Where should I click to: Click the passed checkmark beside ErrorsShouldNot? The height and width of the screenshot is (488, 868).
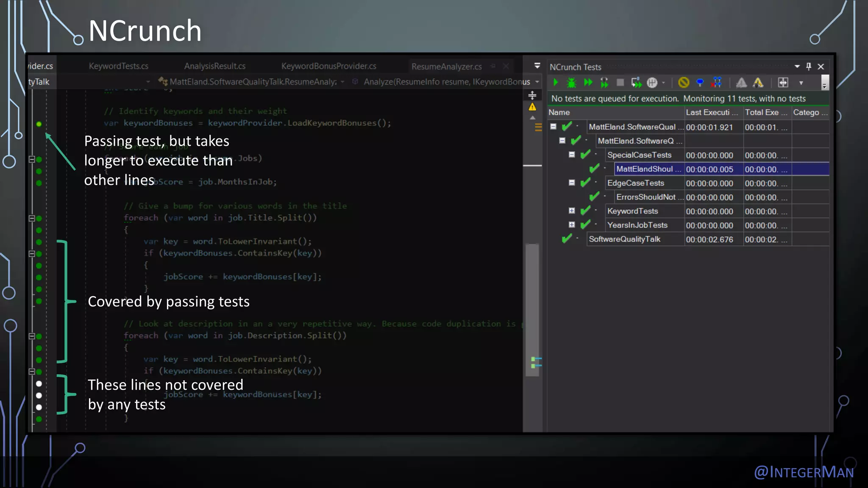pyautogui.click(x=595, y=196)
